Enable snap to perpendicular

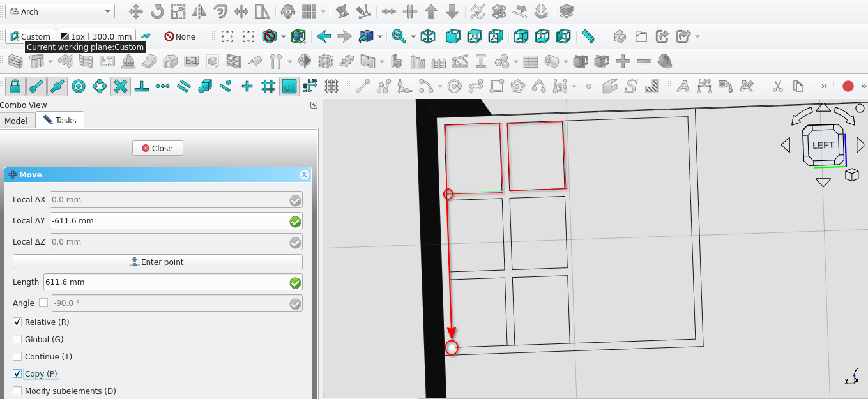142,86
